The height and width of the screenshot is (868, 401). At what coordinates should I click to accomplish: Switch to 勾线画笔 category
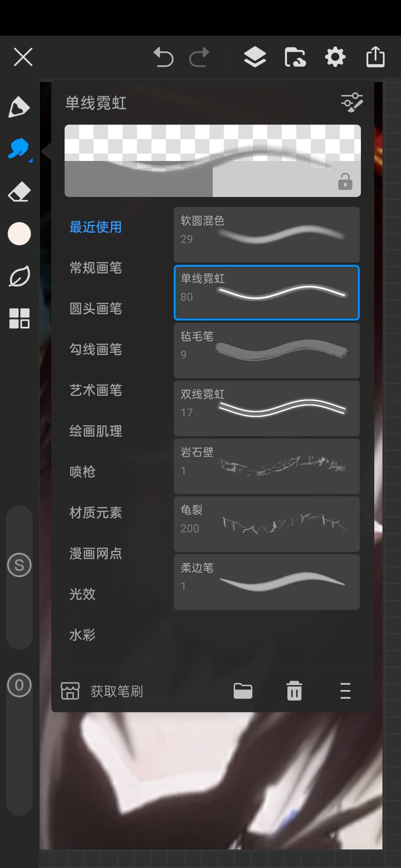(96, 349)
